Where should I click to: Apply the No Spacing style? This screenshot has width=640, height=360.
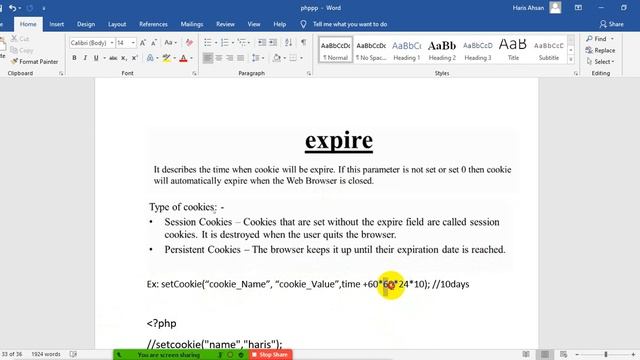click(371, 50)
